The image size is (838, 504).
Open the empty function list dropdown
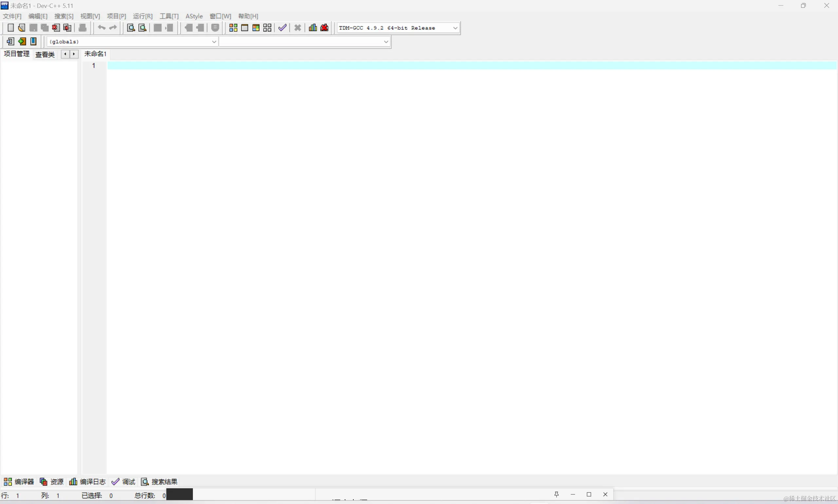[x=386, y=42]
